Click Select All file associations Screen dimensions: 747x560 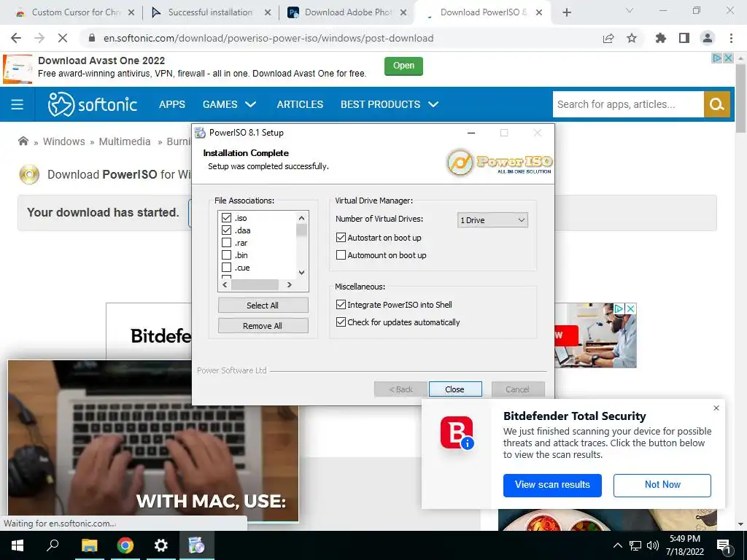pyautogui.click(x=263, y=306)
